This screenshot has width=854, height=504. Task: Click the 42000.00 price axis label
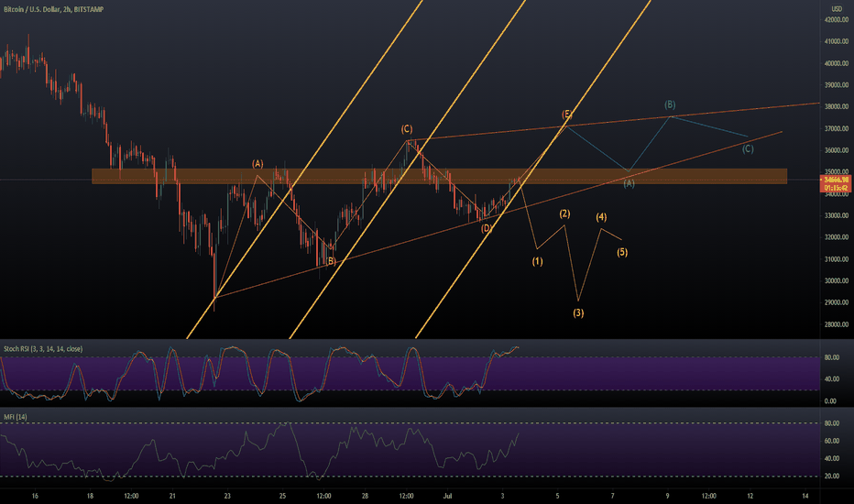tap(837, 19)
